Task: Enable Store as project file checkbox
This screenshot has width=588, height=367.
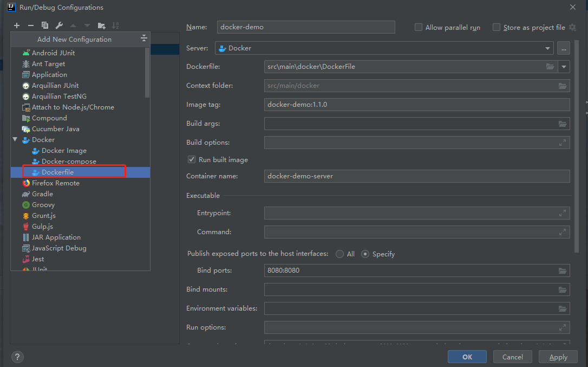Action: (x=496, y=27)
